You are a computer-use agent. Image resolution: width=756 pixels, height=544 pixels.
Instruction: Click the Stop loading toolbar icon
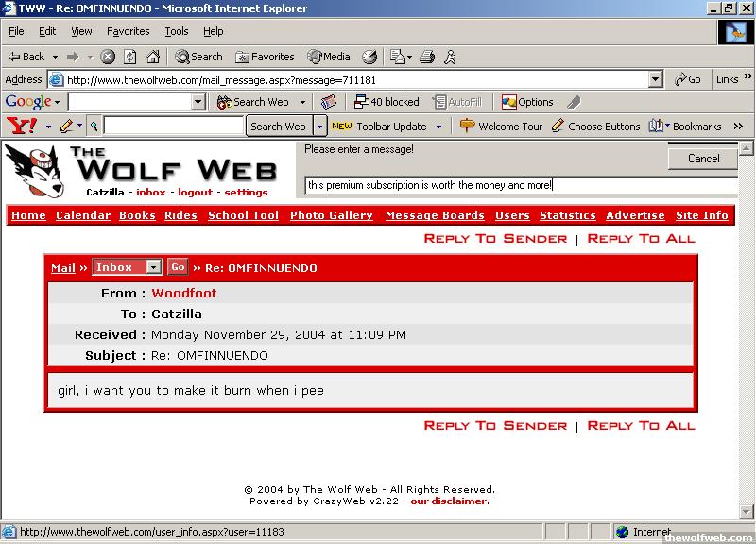[x=108, y=57]
